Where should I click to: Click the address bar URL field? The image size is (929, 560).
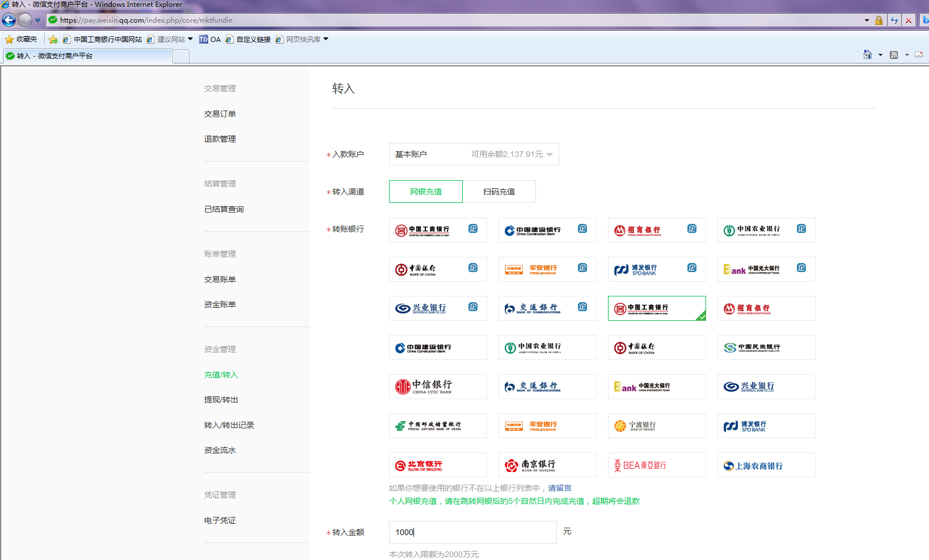(454, 20)
